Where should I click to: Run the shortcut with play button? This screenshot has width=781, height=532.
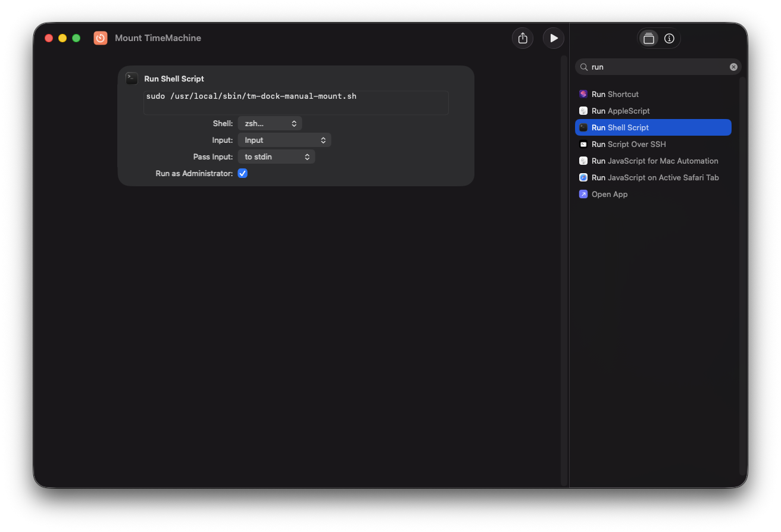554,38
